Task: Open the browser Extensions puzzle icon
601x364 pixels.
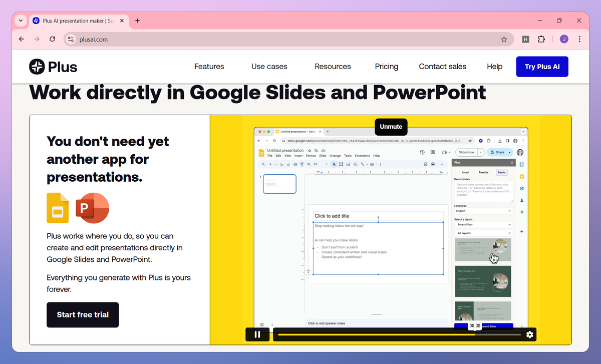Action: click(x=541, y=39)
